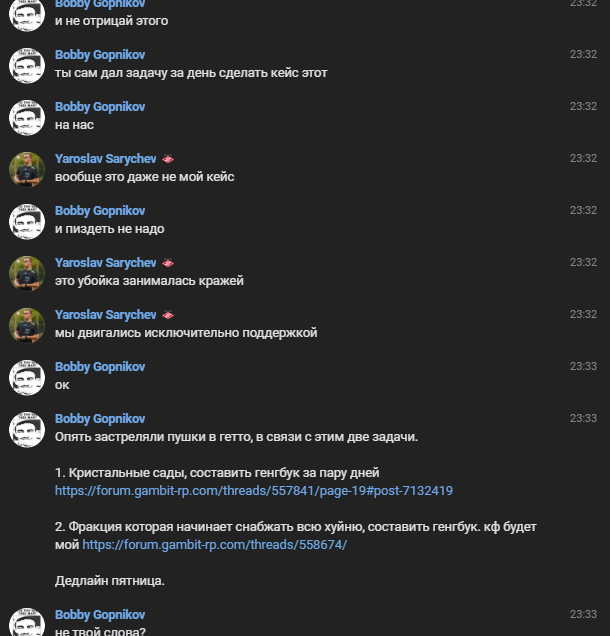Open Bobby Gopnikov name above 'Опять застреляли пушки'
The width and height of the screenshot is (610, 636).
click(100, 419)
